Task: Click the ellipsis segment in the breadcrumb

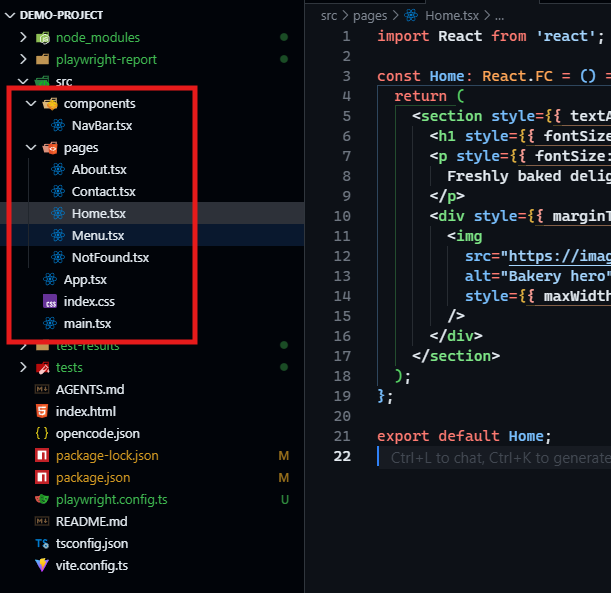Action: [500, 17]
